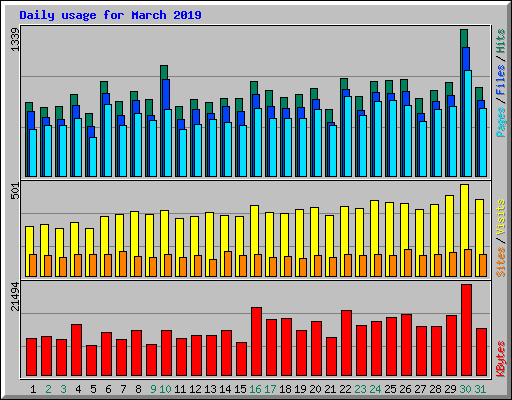The height and width of the screenshot is (400, 512).
Task: Click day label 6 on the axis
Action: pos(108,389)
